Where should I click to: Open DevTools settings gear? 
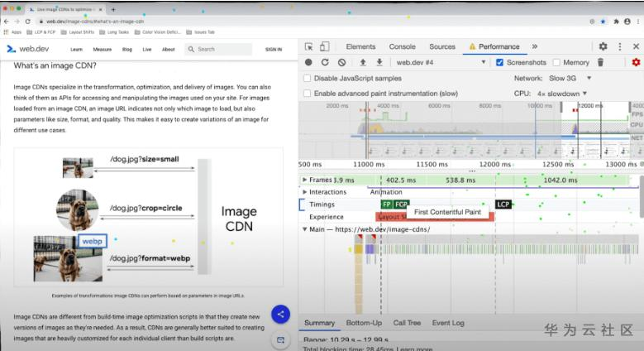coord(603,46)
